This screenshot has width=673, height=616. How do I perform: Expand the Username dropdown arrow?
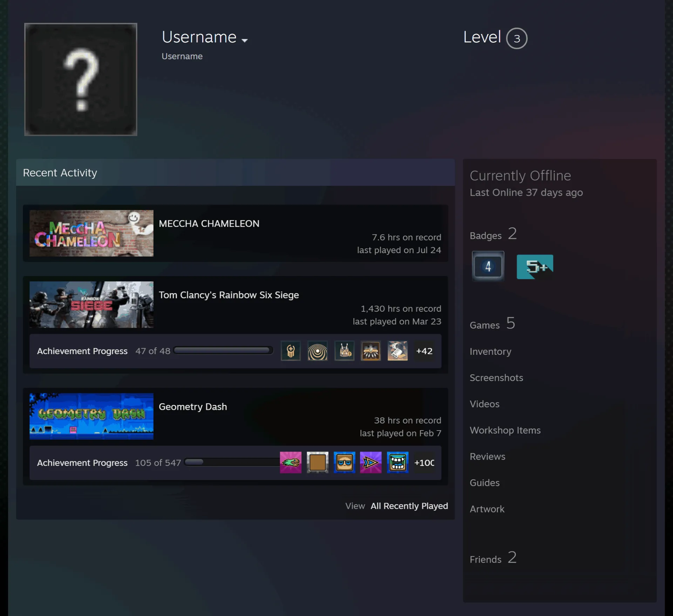245,40
